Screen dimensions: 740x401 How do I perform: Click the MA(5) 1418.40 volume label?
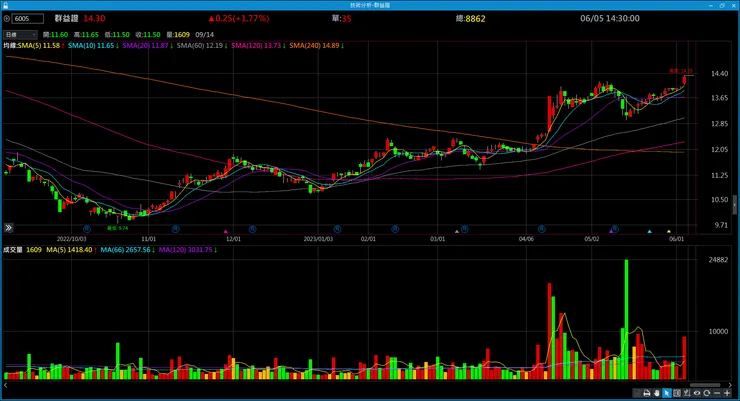pyautogui.click(x=71, y=250)
